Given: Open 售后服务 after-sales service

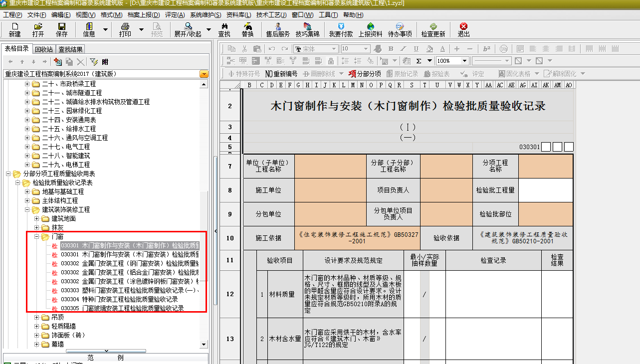Looking at the screenshot, I should [278, 29].
